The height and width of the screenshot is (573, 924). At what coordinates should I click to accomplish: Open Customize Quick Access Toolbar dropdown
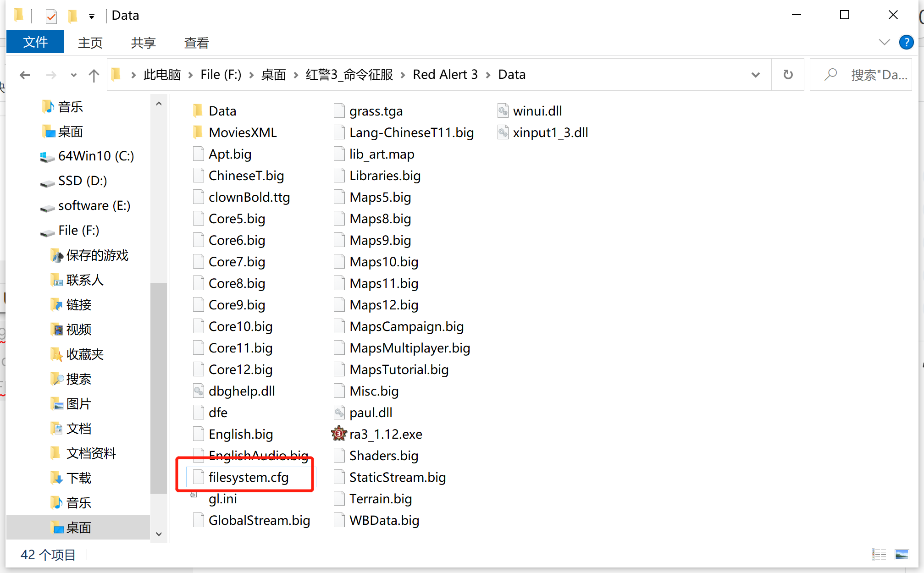pyautogui.click(x=92, y=17)
